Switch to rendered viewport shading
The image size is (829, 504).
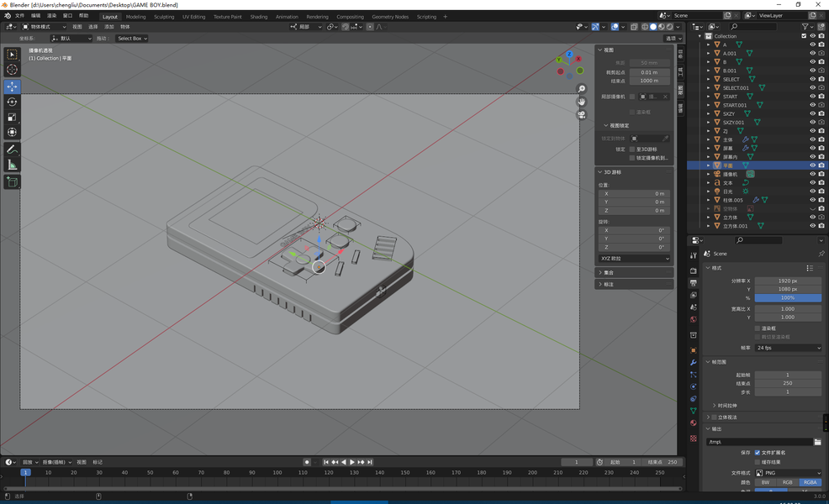point(670,27)
